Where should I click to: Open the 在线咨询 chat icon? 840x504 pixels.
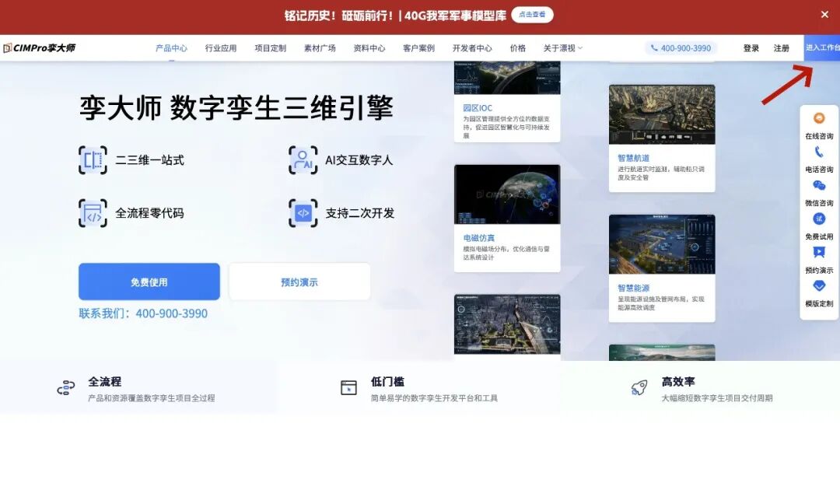point(819,118)
